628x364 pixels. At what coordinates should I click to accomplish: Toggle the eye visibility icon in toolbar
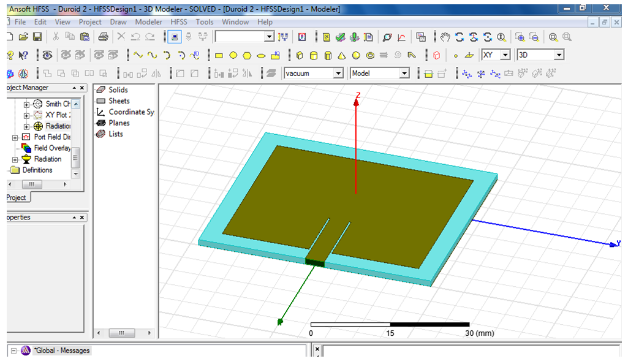pos(47,55)
